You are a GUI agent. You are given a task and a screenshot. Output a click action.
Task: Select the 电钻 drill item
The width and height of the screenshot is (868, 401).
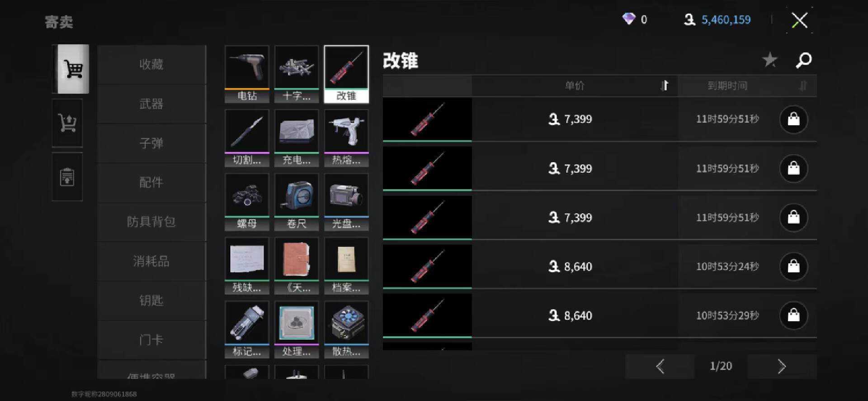[x=247, y=74]
